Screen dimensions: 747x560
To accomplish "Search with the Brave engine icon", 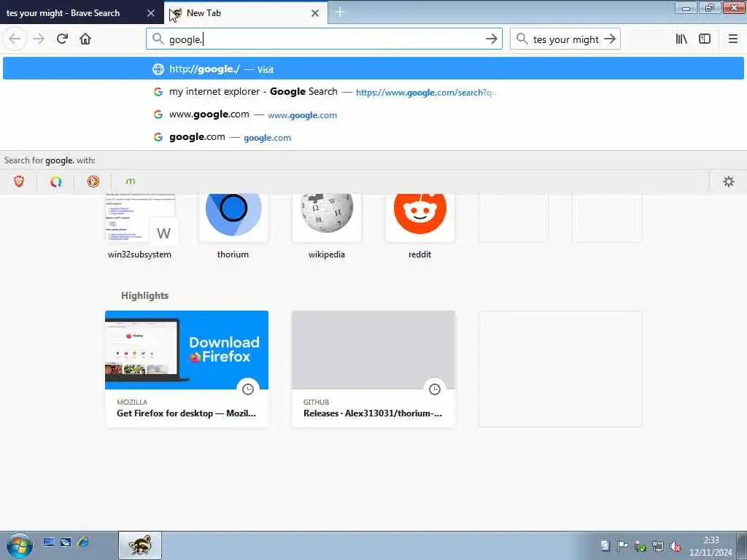I will coord(18,182).
